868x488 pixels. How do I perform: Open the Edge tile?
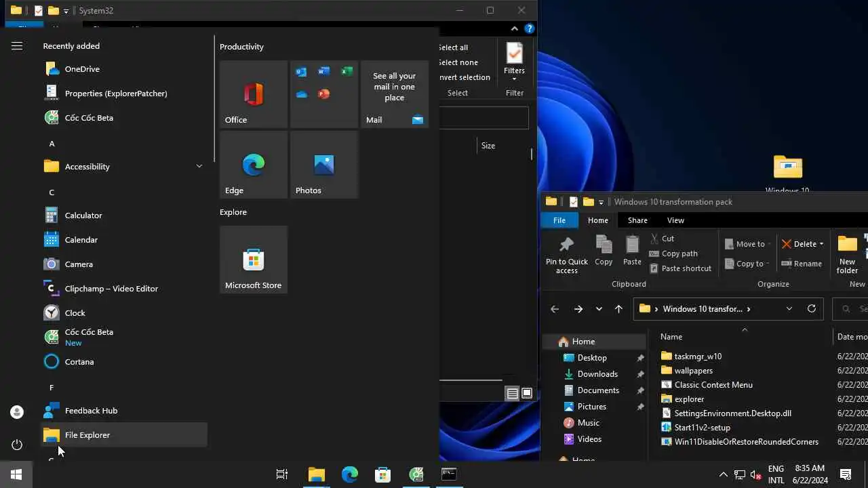point(254,165)
